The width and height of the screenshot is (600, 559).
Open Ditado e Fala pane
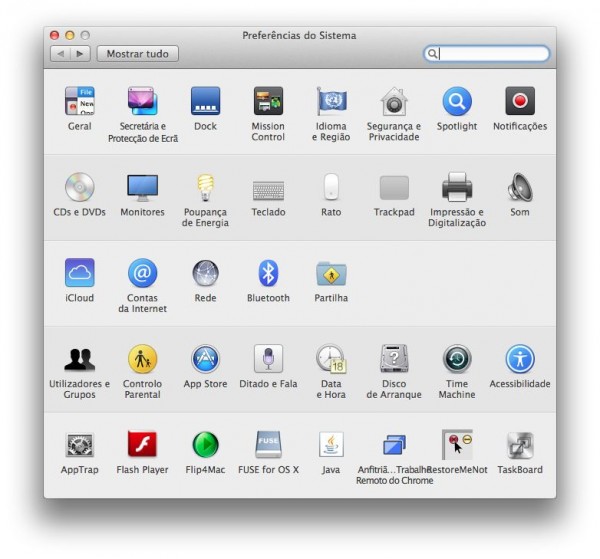[x=268, y=359]
